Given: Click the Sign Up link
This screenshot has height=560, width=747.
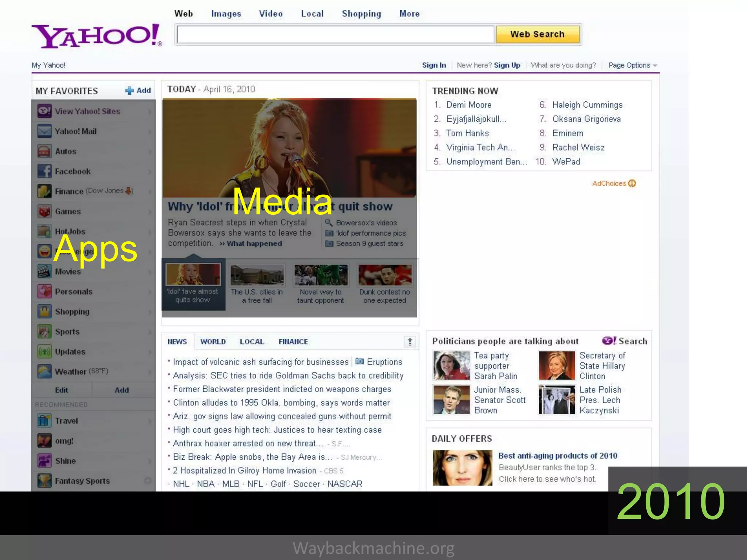Looking at the screenshot, I should (x=507, y=65).
